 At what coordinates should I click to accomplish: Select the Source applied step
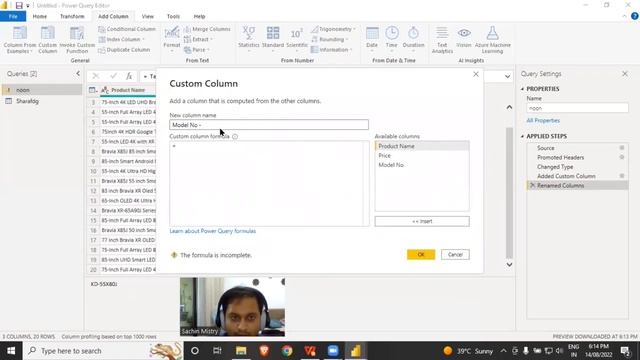click(577, 148)
